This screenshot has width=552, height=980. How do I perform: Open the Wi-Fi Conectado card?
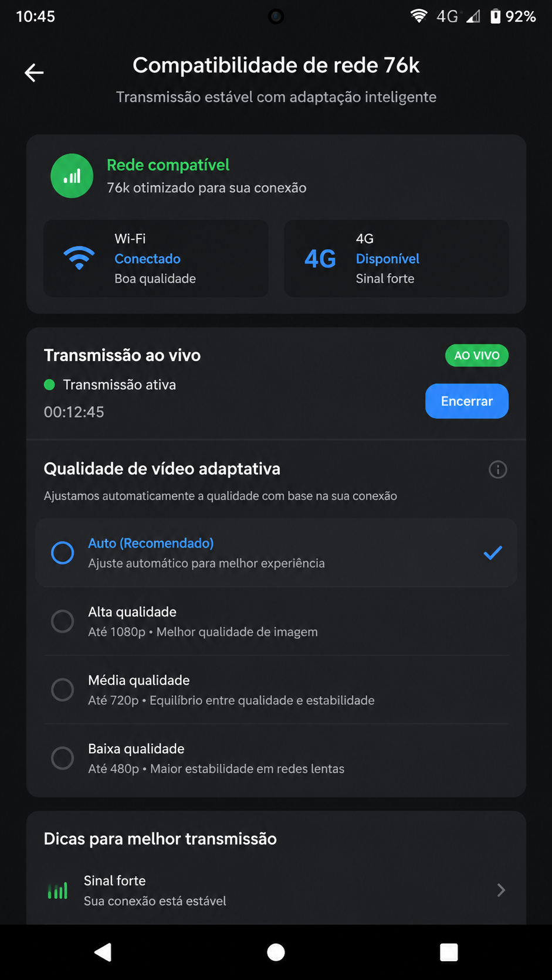tap(156, 258)
